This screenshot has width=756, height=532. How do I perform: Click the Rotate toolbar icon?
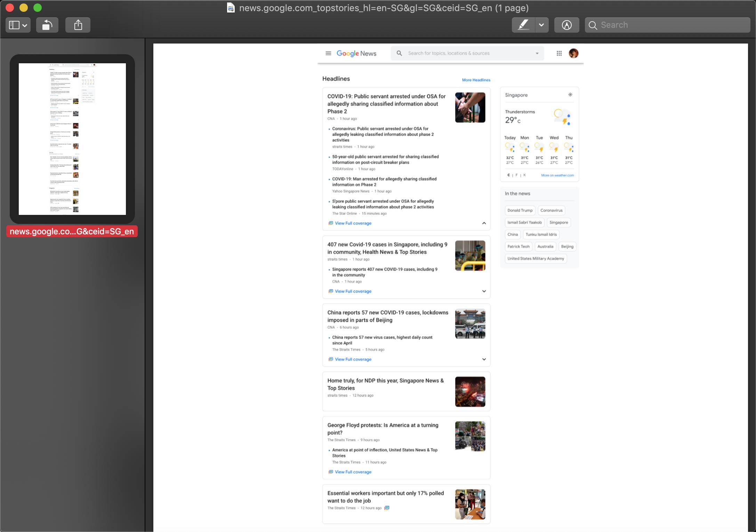(x=47, y=25)
